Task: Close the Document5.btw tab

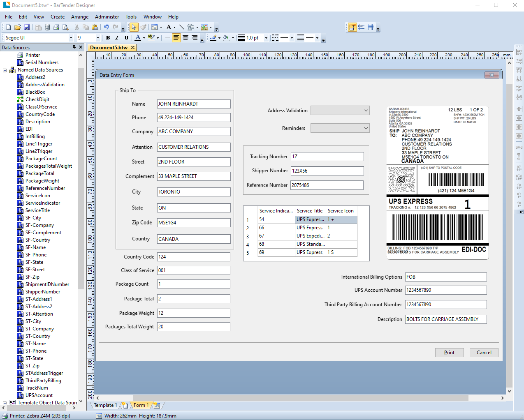Action: (x=133, y=48)
